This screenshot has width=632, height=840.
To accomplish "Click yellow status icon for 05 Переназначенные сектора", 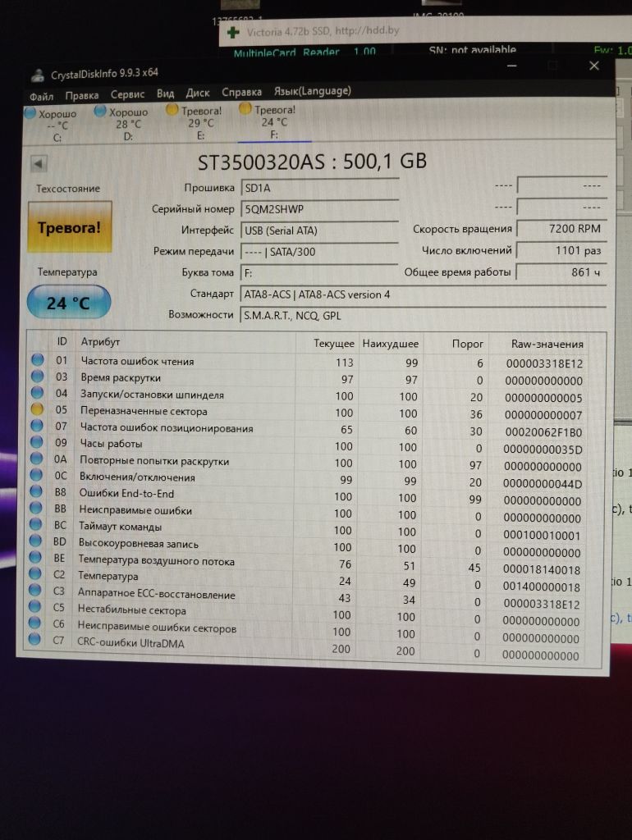I will point(37,410).
